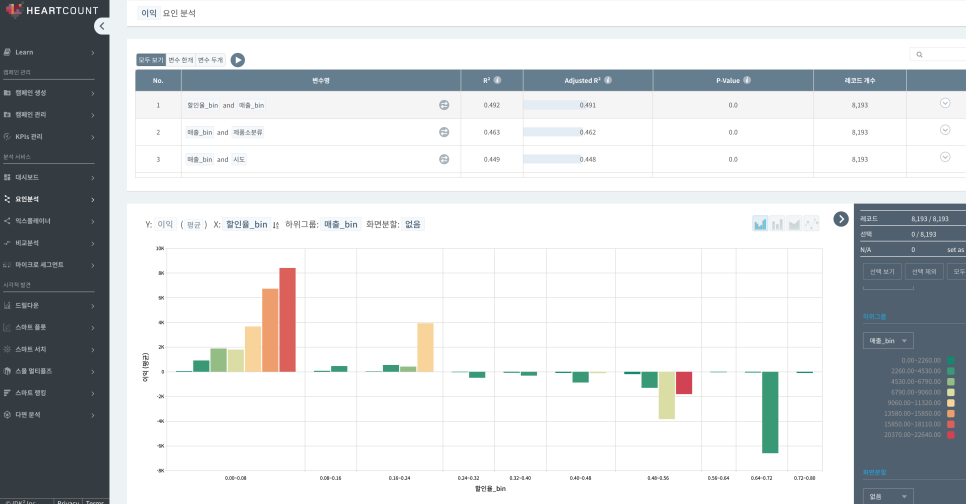Swap variables icon in row 3
The image size is (966, 504).
coord(444,159)
